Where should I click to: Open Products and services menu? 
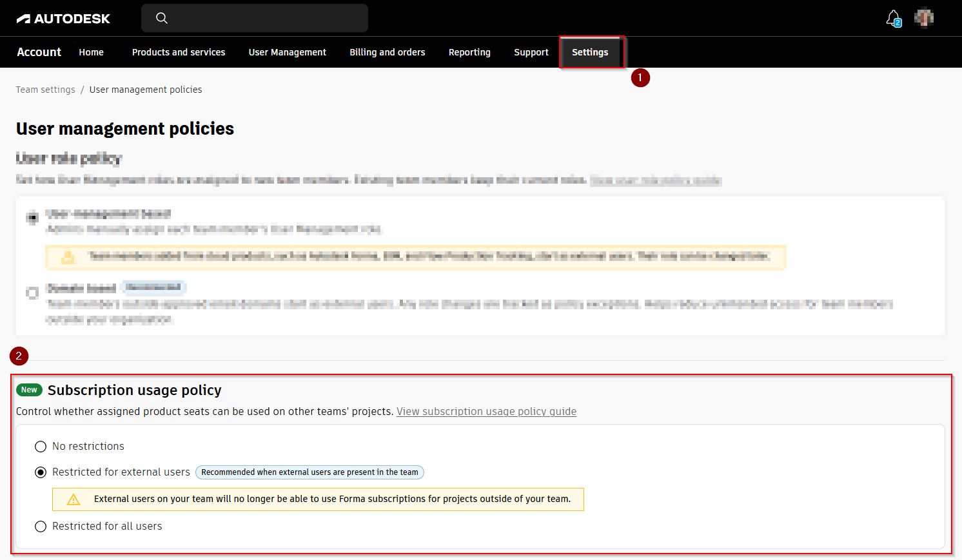(x=179, y=52)
